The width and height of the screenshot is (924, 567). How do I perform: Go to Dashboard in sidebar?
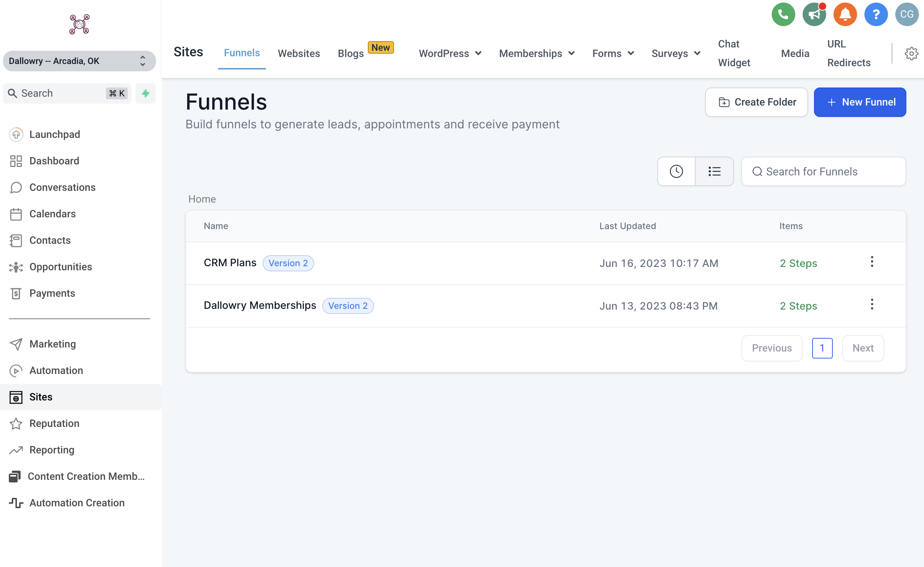[54, 161]
